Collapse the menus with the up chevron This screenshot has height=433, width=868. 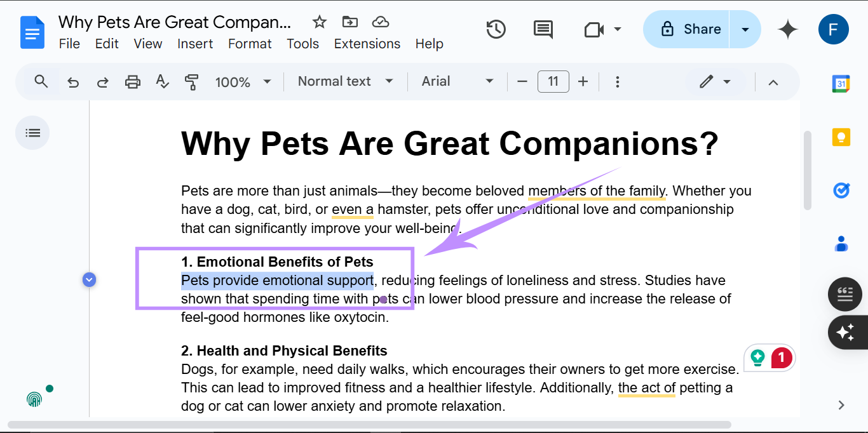tap(773, 82)
